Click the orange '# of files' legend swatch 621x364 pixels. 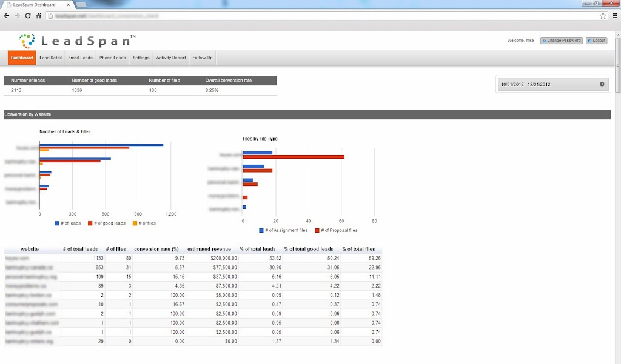coord(135,223)
